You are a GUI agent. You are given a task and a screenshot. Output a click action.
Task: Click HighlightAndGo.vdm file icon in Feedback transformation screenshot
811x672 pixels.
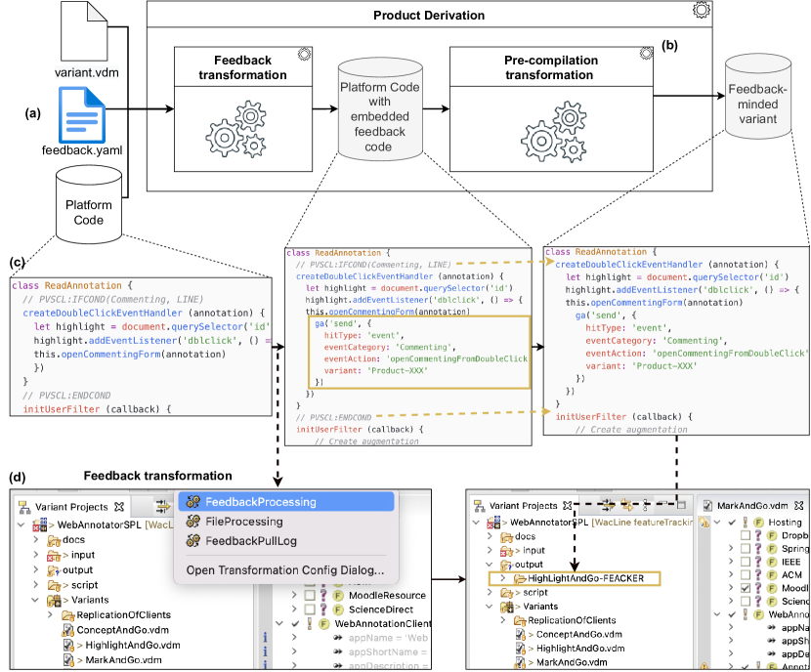point(68,645)
